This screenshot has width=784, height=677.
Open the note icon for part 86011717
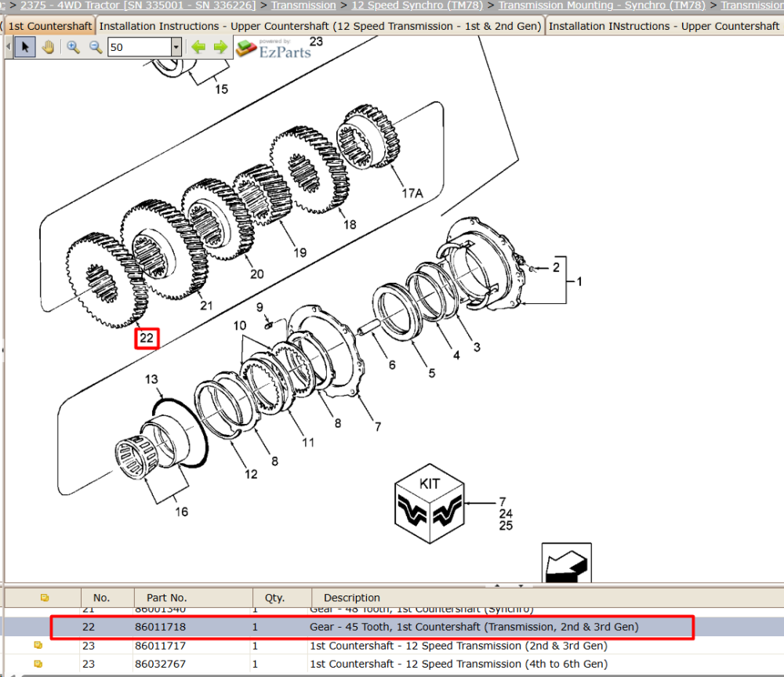(x=38, y=645)
